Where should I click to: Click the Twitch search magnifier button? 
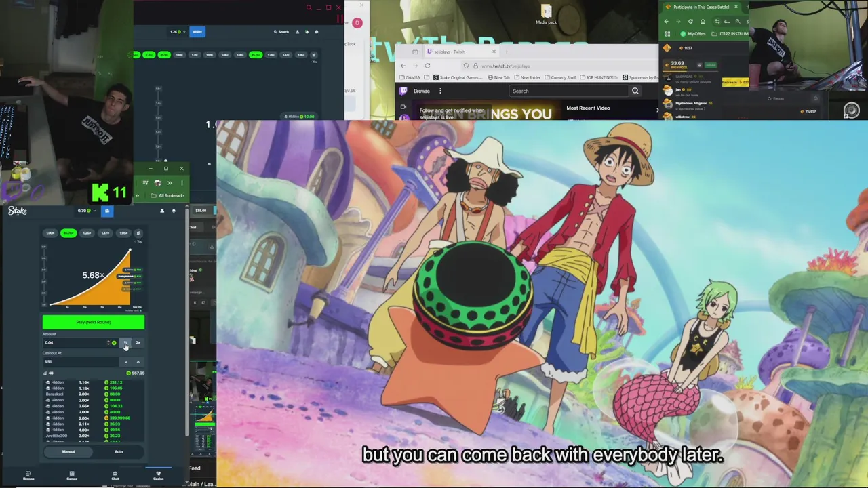pos(635,91)
